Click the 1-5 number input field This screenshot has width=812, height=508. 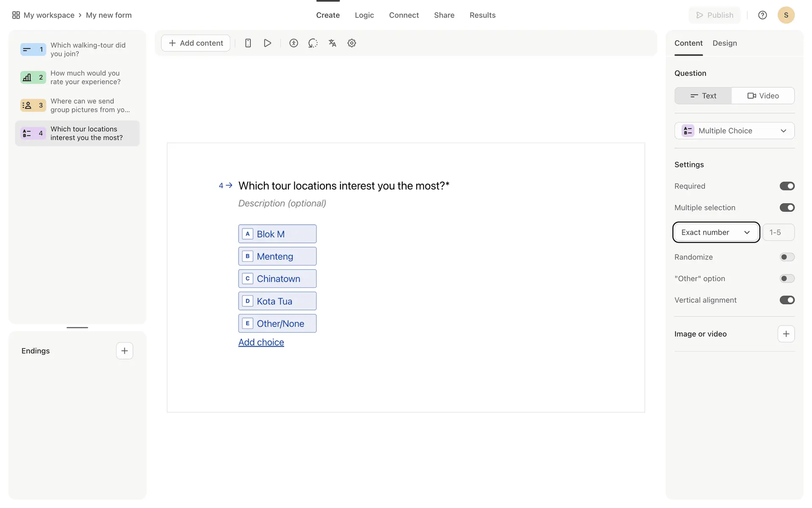[x=778, y=232]
